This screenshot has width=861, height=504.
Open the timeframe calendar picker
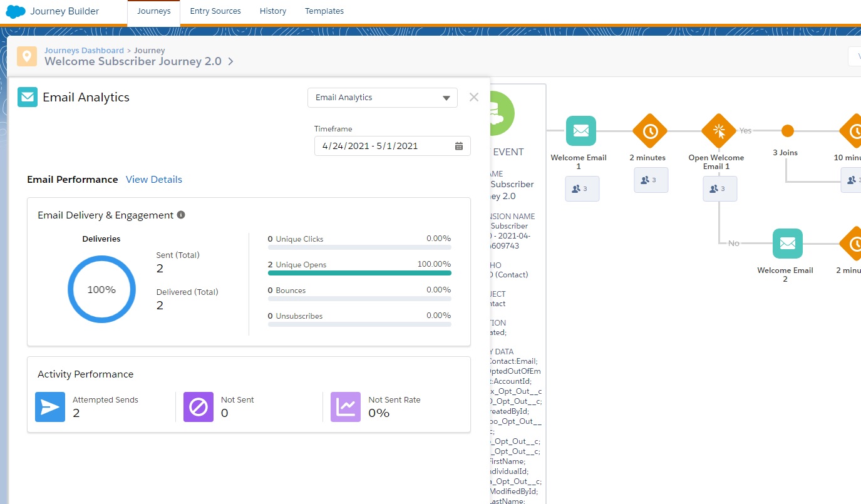(459, 146)
